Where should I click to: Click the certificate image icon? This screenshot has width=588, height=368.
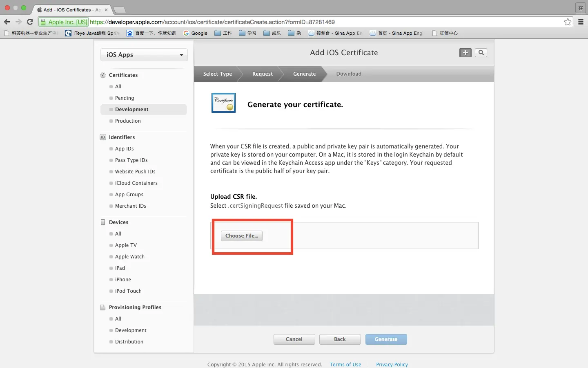pyautogui.click(x=223, y=103)
